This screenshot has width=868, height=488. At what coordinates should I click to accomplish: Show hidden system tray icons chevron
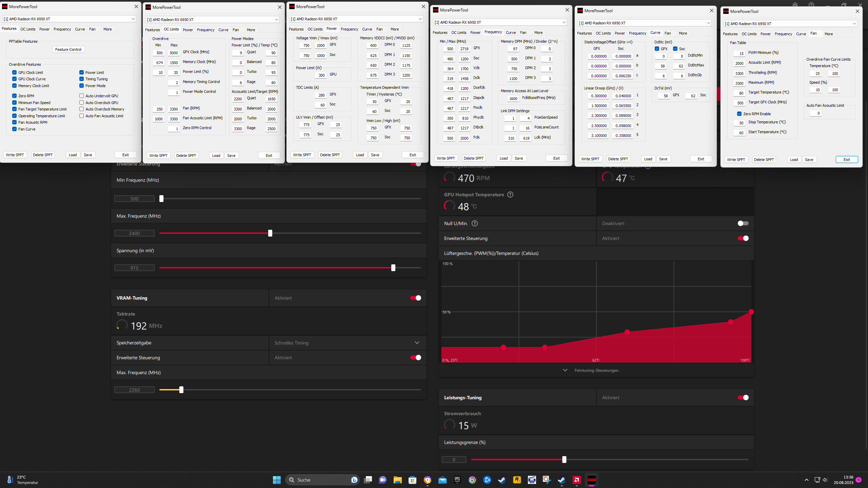[x=807, y=480]
